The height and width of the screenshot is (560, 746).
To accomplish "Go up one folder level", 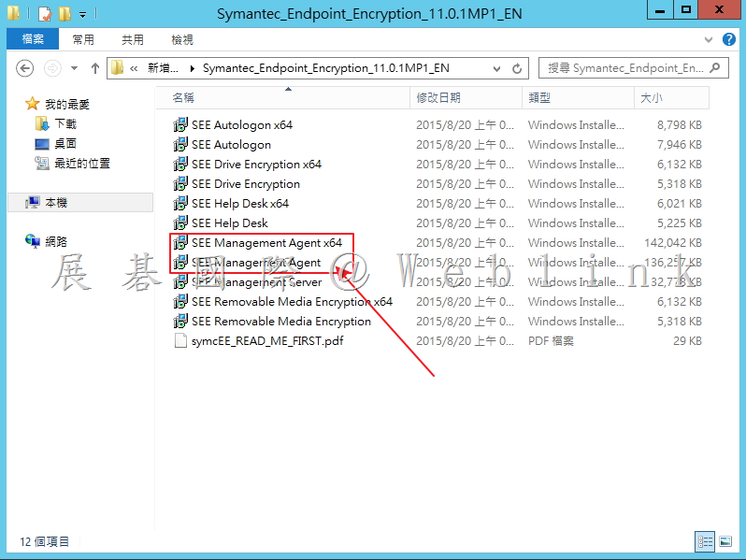I will (95, 68).
